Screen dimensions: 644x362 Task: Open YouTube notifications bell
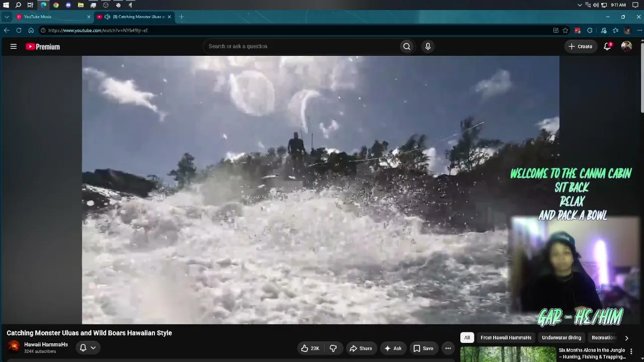(607, 46)
